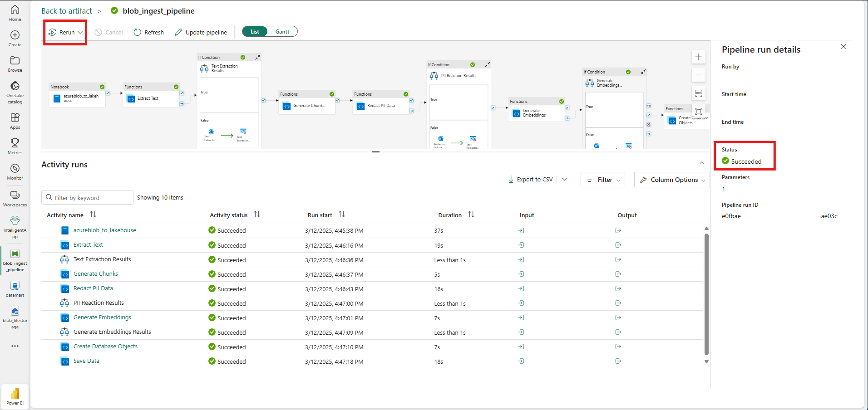The height and width of the screenshot is (410, 868).
Task: Collapse the Generate Embeddings If Condition
Action: [643, 72]
